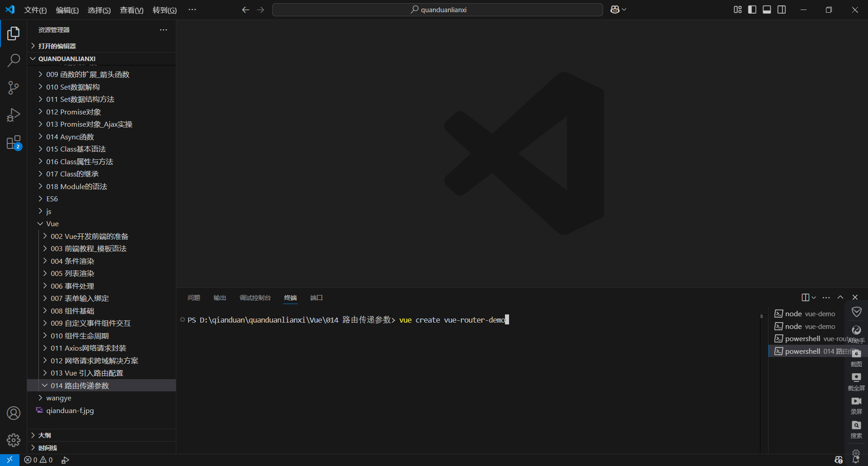Open the Copilot chat icon in title bar
The width and height of the screenshot is (868, 466).
tap(615, 10)
